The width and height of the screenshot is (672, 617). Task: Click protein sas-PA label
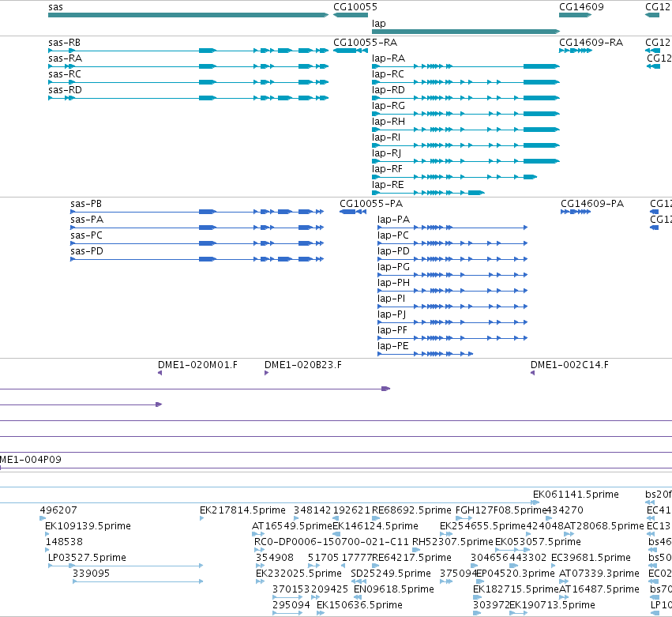tap(87, 220)
